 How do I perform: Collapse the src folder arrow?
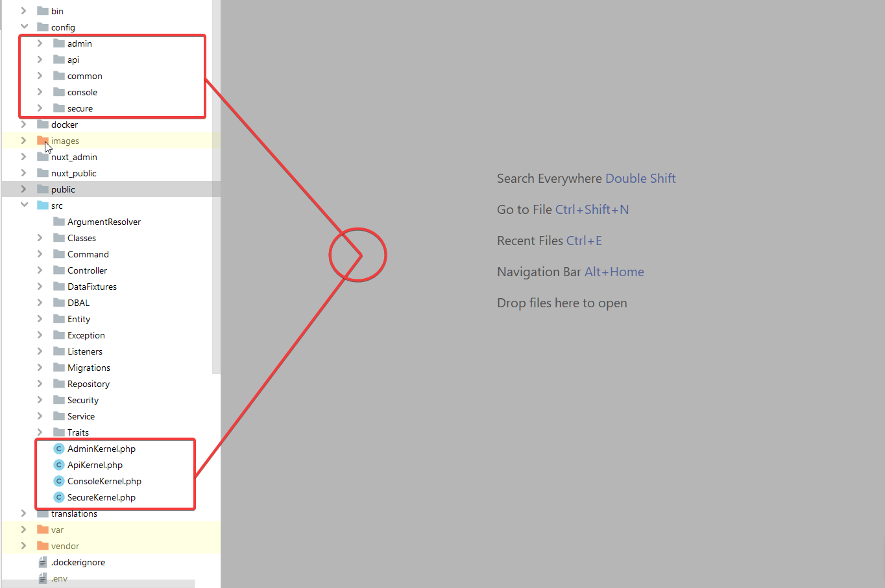click(24, 206)
